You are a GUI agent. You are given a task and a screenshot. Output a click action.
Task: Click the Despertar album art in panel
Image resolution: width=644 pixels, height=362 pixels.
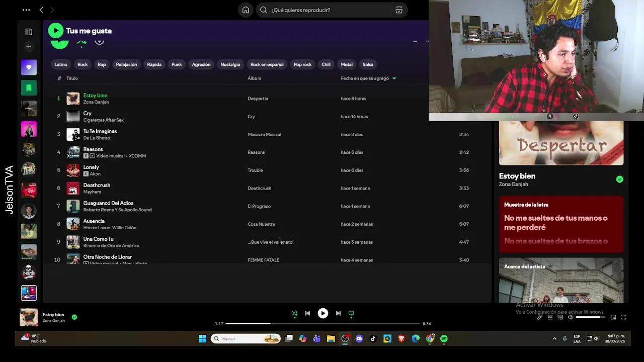coord(561,143)
